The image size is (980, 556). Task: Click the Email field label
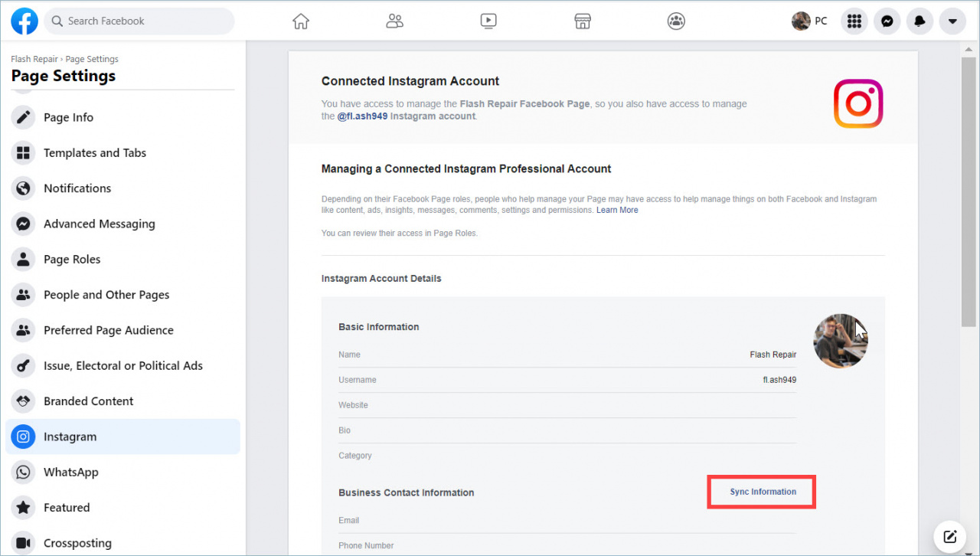(x=349, y=521)
